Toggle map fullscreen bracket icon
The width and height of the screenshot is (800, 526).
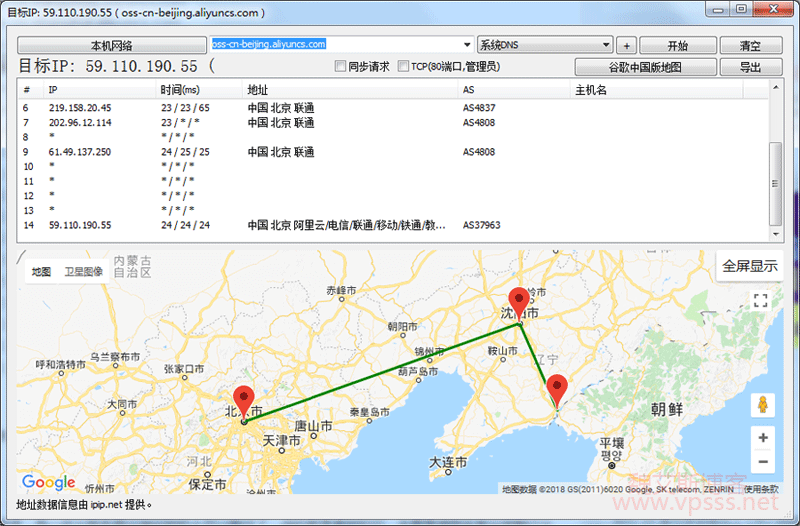pyautogui.click(x=761, y=300)
